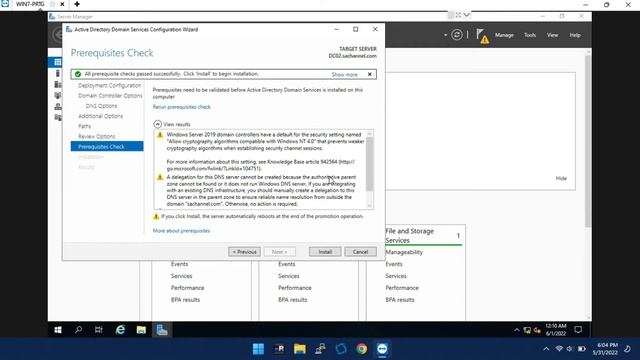The width and height of the screenshot is (640, 360).
Task: Open File and Storage Services tile header
Action: point(410,236)
